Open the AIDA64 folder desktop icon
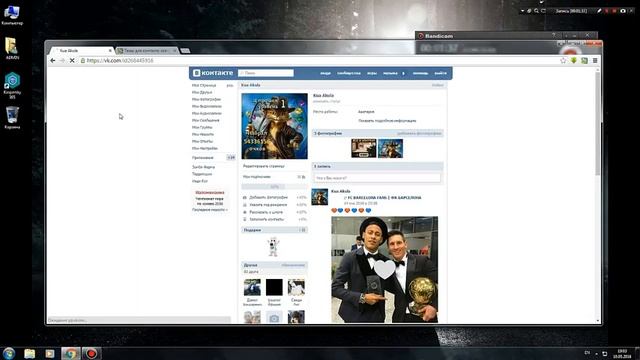Screen dimensions: 640x360 pyautogui.click(x=12, y=49)
